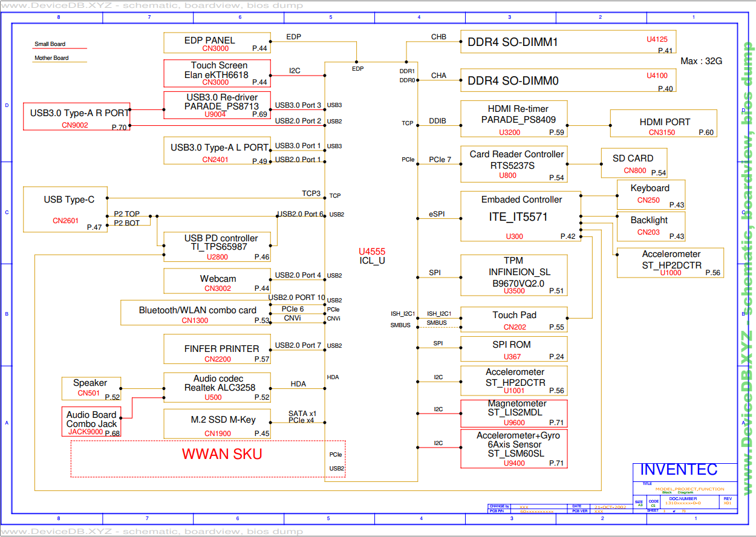Image resolution: width=756 pixels, height=537 pixels.
Task: Click the Keyboard block
Action: point(651,195)
